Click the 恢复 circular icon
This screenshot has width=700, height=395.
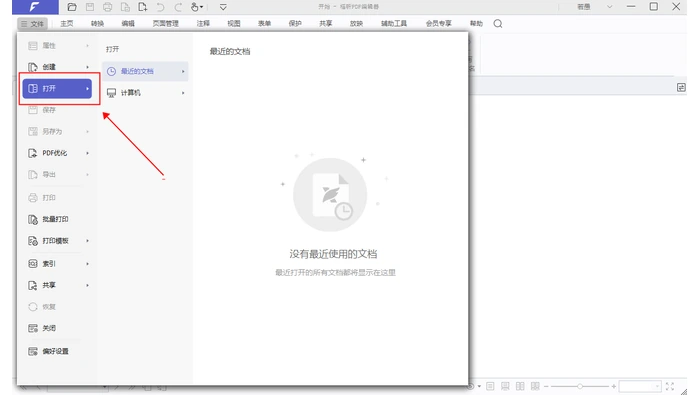pyautogui.click(x=33, y=307)
